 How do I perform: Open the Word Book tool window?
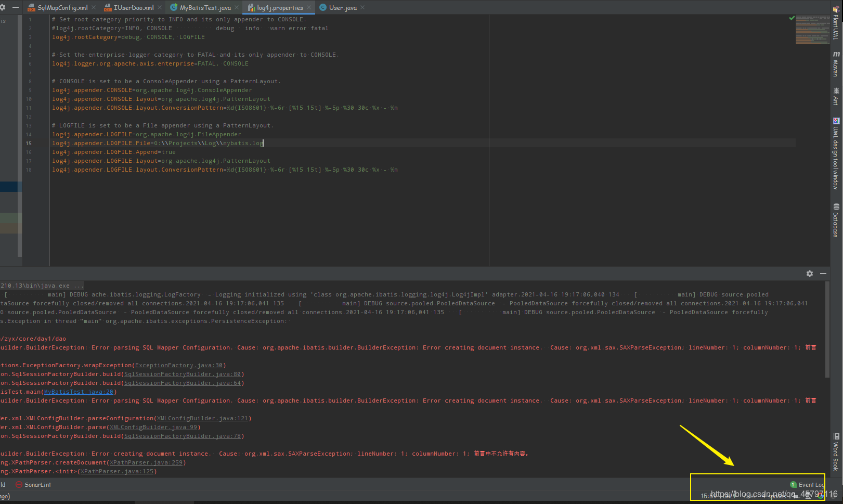tap(836, 453)
